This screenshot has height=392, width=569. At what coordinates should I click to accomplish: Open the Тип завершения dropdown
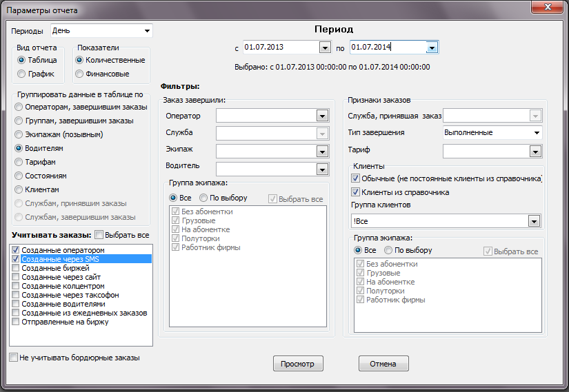point(536,132)
